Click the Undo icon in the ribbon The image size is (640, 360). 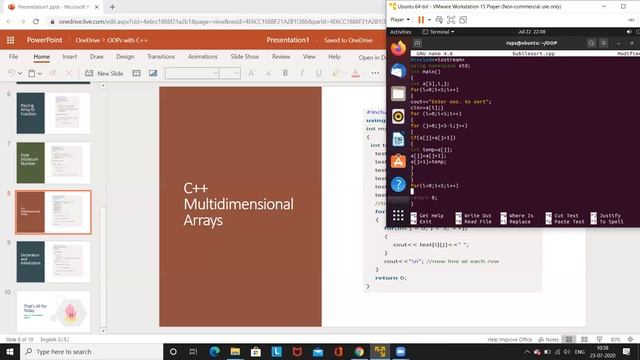coord(11,73)
